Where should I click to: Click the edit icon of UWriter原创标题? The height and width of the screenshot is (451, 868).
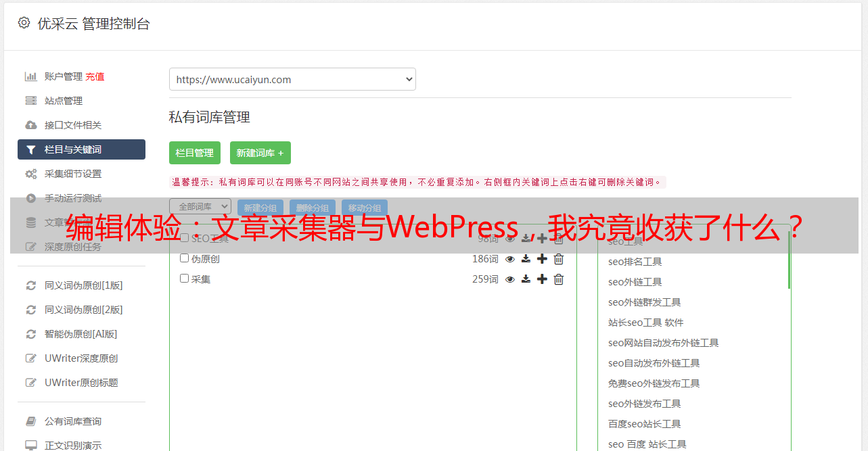click(30, 383)
